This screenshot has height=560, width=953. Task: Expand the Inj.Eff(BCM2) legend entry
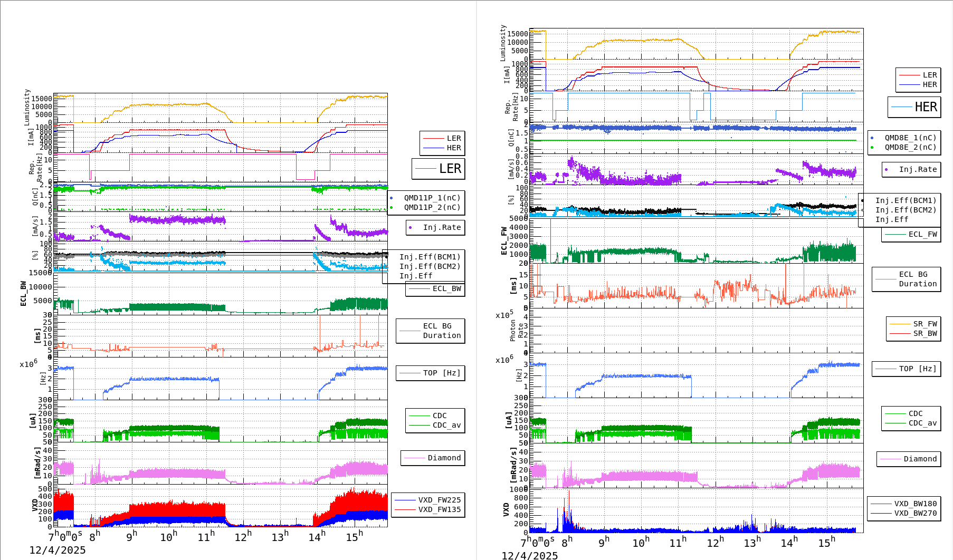430,266
